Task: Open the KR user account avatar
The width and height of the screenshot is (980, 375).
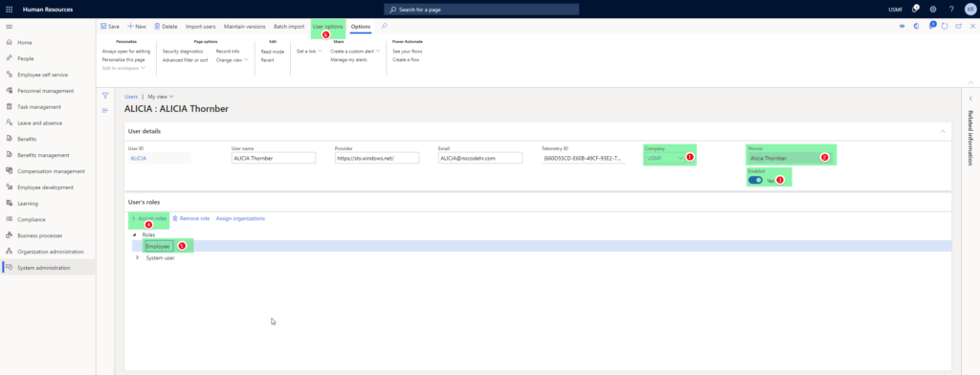Action: pyautogui.click(x=969, y=10)
